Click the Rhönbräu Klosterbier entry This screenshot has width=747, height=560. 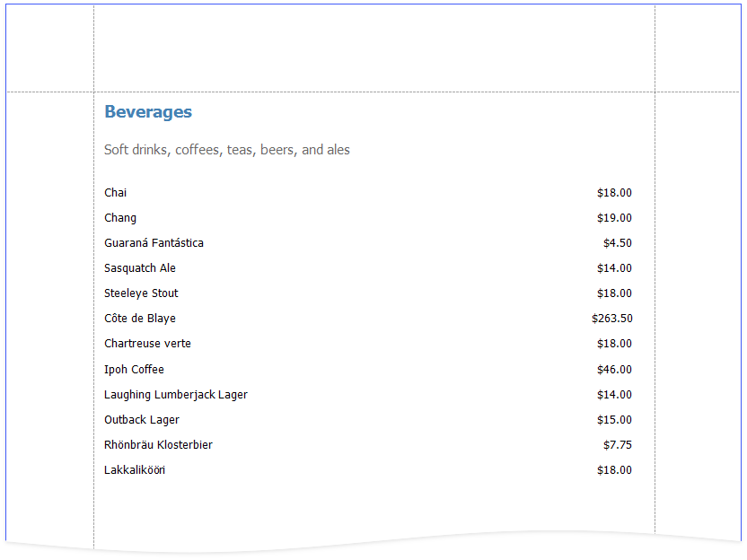tap(158, 445)
